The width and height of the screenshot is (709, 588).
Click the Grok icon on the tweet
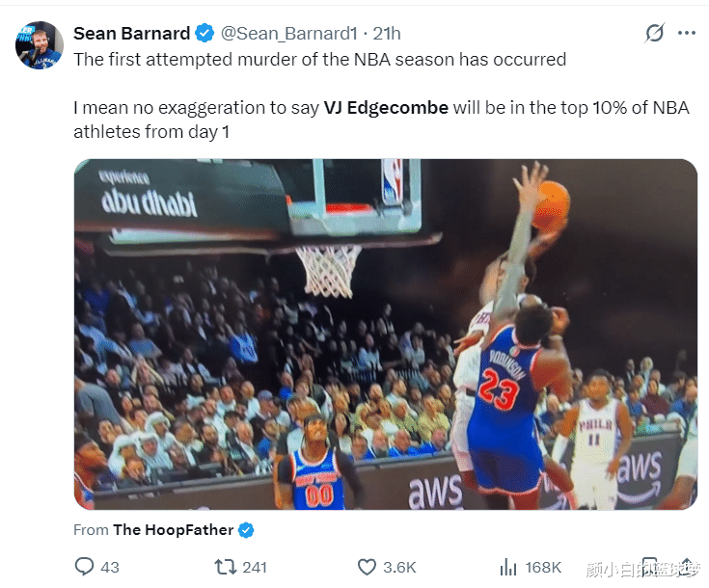(x=655, y=33)
